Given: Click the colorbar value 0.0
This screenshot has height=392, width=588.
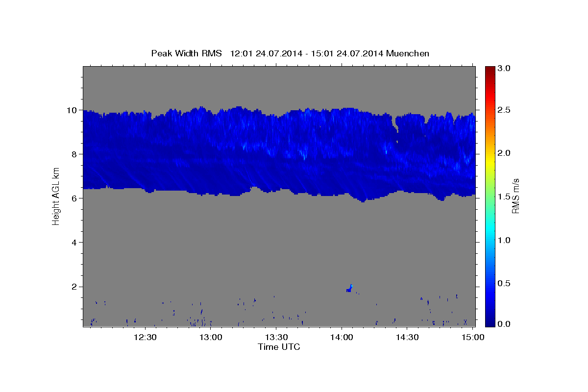Looking at the screenshot, I should click(505, 323).
